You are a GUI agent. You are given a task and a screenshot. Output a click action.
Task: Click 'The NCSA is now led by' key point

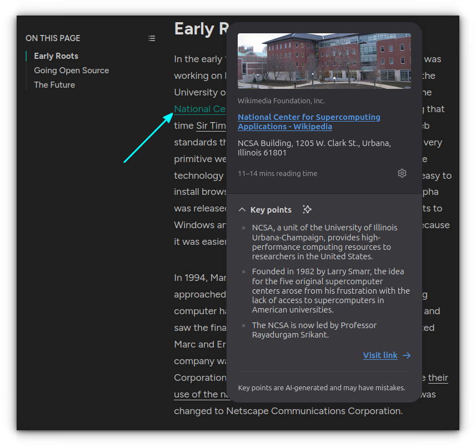[x=314, y=330]
